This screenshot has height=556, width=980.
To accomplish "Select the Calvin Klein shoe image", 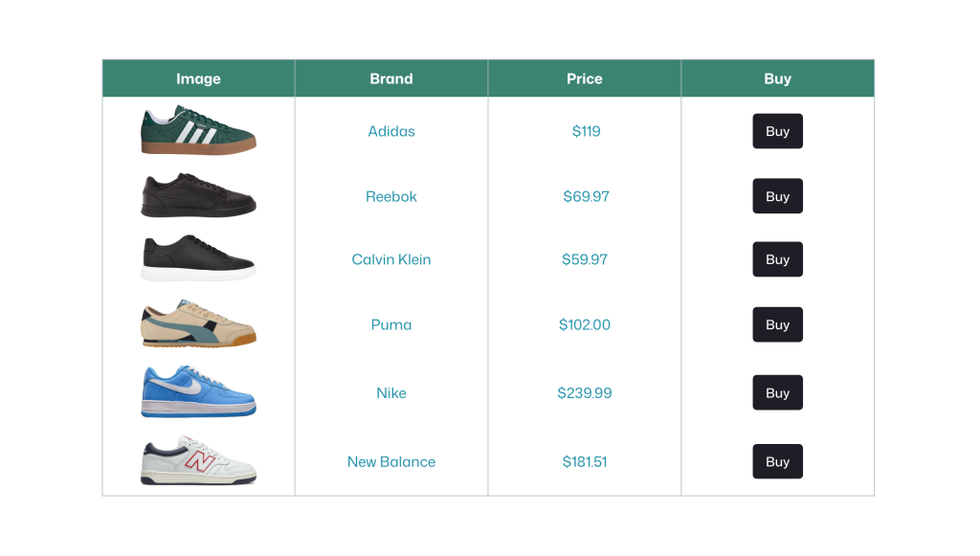I will click(197, 259).
